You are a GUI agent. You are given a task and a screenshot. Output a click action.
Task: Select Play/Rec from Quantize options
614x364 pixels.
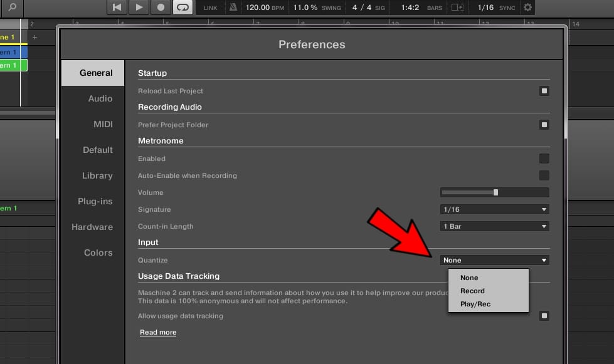[475, 304]
